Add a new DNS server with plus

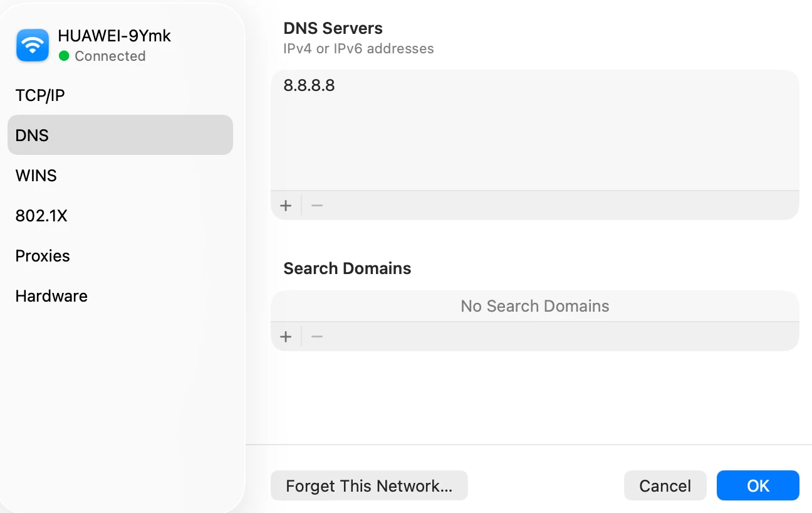click(x=286, y=206)
